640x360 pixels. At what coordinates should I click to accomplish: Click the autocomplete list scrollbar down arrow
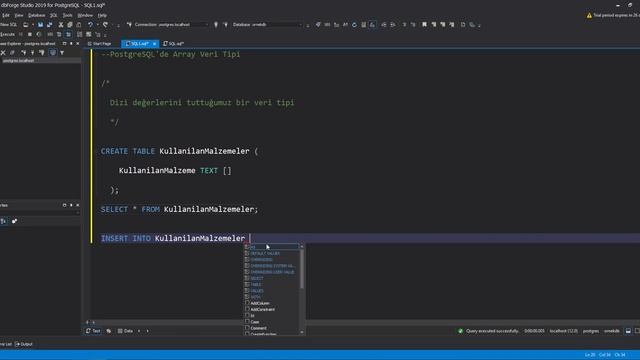click(302, 332)
